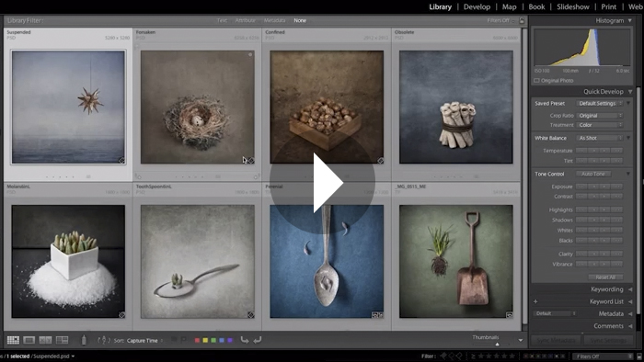Screen dimensions: 644x362
Task: Expand the Metadata panel
Action: tap(630, 314)
